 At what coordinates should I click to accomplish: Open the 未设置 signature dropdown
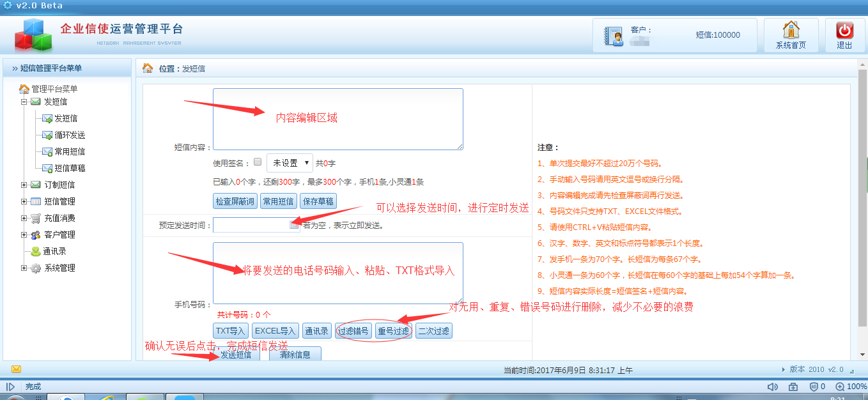pos(290,163)
